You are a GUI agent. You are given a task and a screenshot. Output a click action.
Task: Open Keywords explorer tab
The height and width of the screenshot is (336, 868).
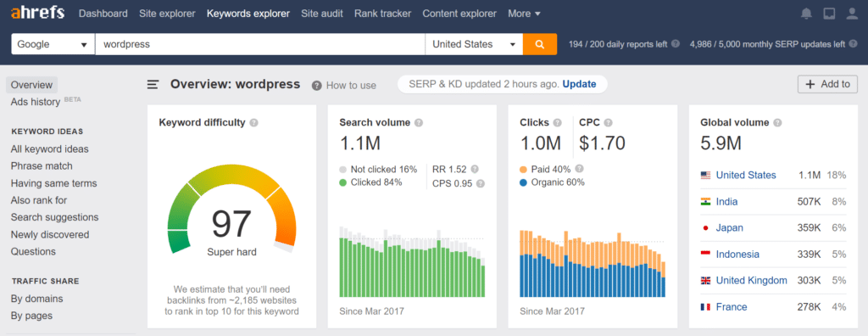coord(248,14)
